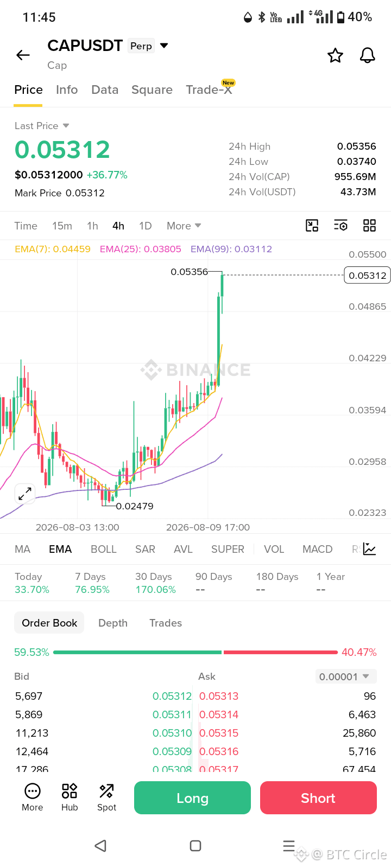Select ask price 0.05315
The height and width of the screenshot is (868, 391).
pyautogui.click(x=219, y=733)
